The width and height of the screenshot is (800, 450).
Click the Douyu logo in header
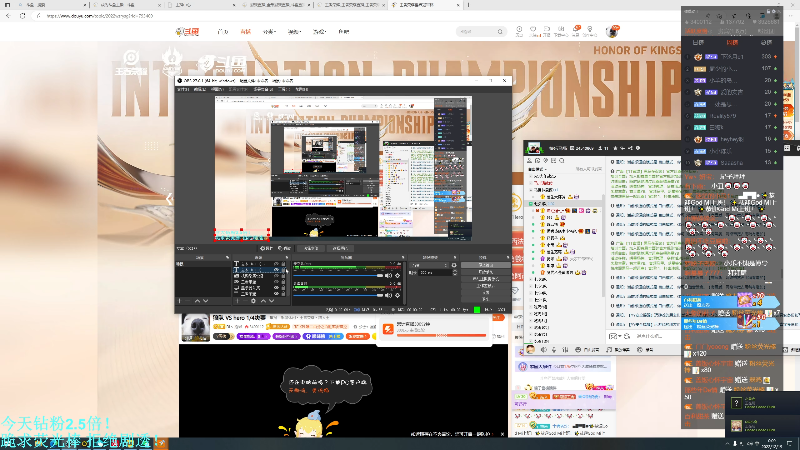coord(188,32)
